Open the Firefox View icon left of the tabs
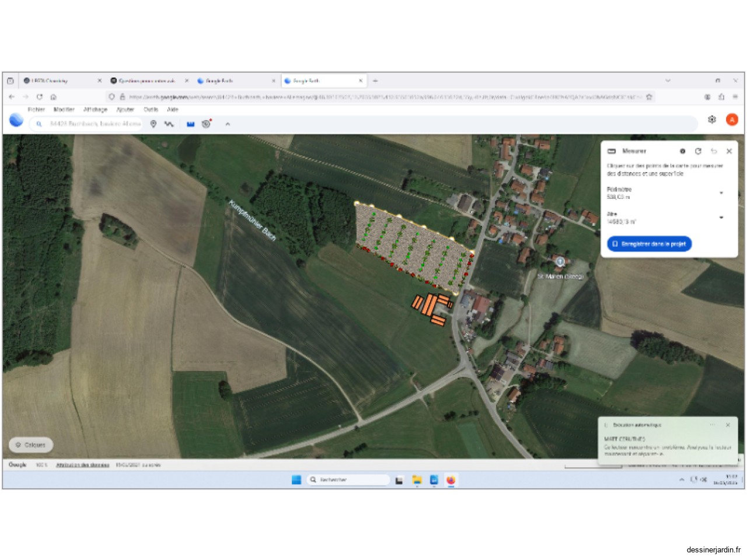Viewport: 747px width, 560px height. 10,80
